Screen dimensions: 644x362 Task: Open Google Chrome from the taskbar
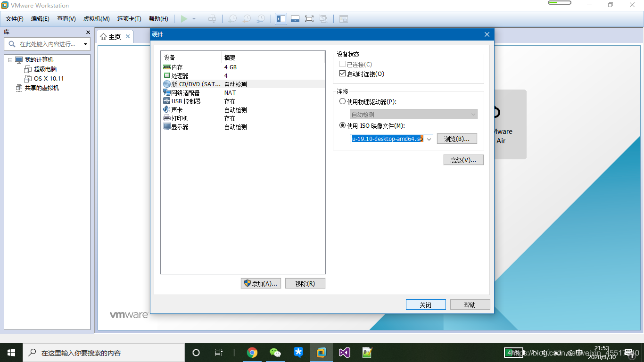pos(252,353)
